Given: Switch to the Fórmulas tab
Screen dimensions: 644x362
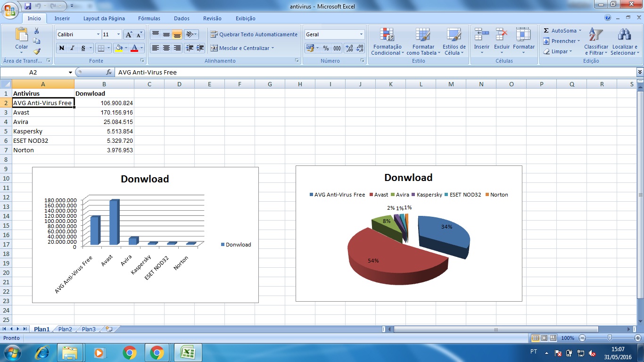Looking at the screenshot, I should coord(149,18).
